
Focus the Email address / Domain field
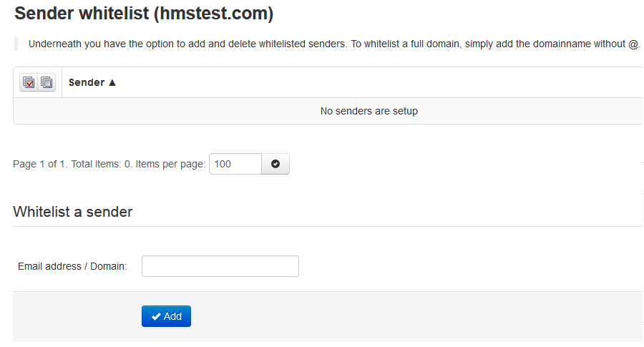click(x=220, y=266)
